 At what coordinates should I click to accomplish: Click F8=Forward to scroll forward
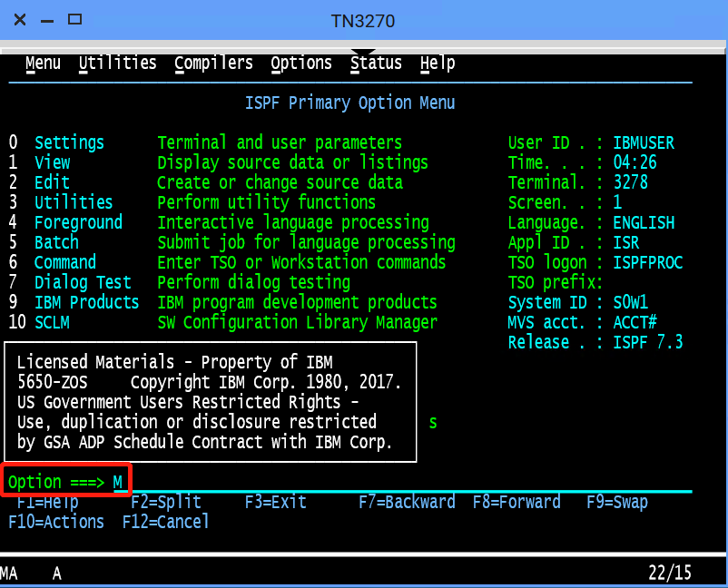(516, 502)
